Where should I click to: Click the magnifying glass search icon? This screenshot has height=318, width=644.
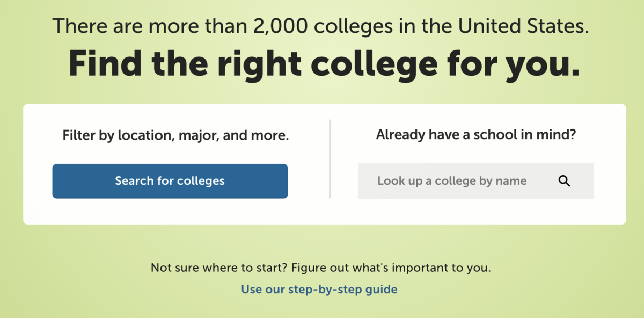[x=564, y=181]
